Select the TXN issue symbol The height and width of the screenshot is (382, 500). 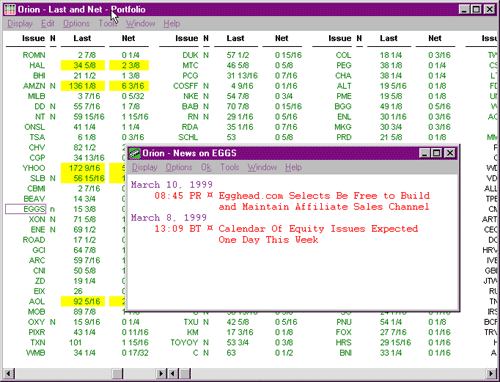click(x=38, y=343)
